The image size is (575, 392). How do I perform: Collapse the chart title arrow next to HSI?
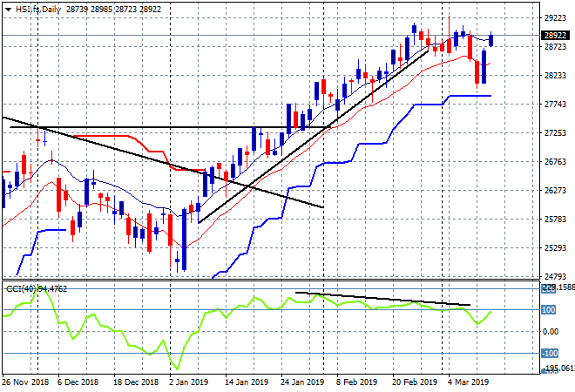(x=8, y=10)
